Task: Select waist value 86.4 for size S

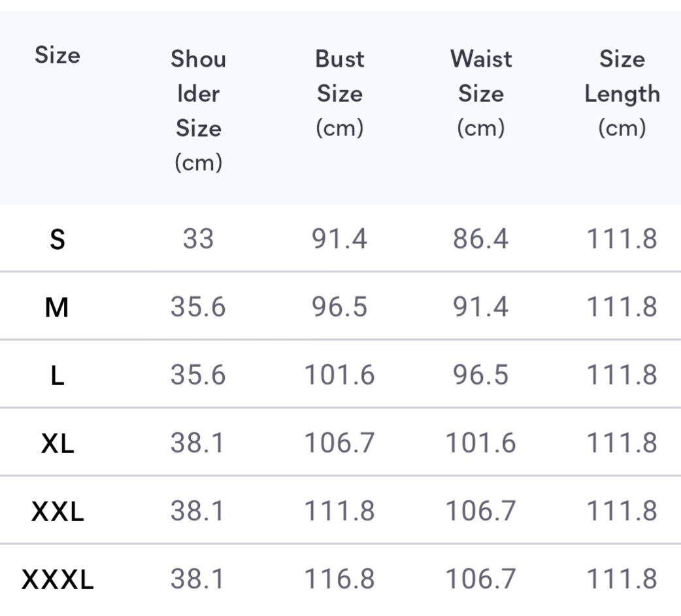Action: 480,239
